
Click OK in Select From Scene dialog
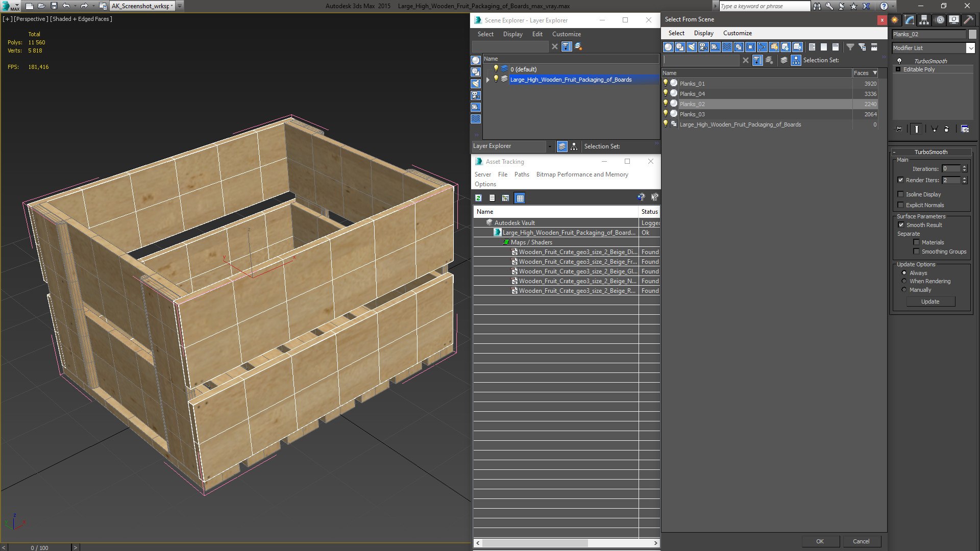820,541
